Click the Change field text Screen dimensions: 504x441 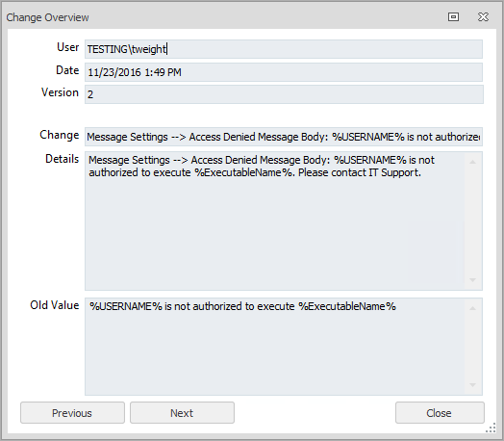[284, 137]
